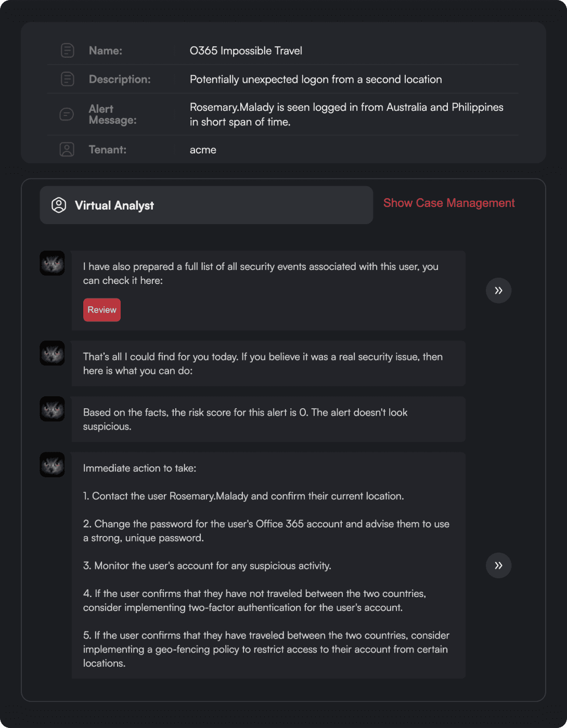Screen dimensions: 567x728
Task: Open Show Case Management
Action: (x=449, y=203)
